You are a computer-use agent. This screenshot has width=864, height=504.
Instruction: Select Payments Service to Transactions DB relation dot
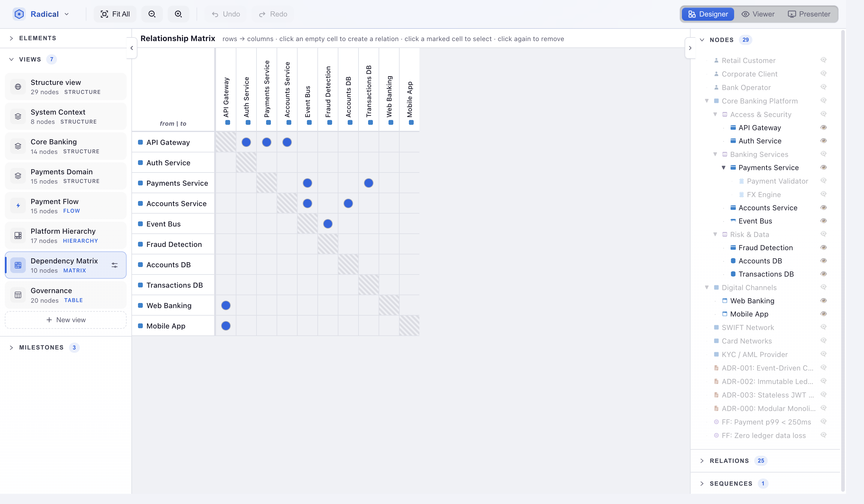(x=369, y=183)
